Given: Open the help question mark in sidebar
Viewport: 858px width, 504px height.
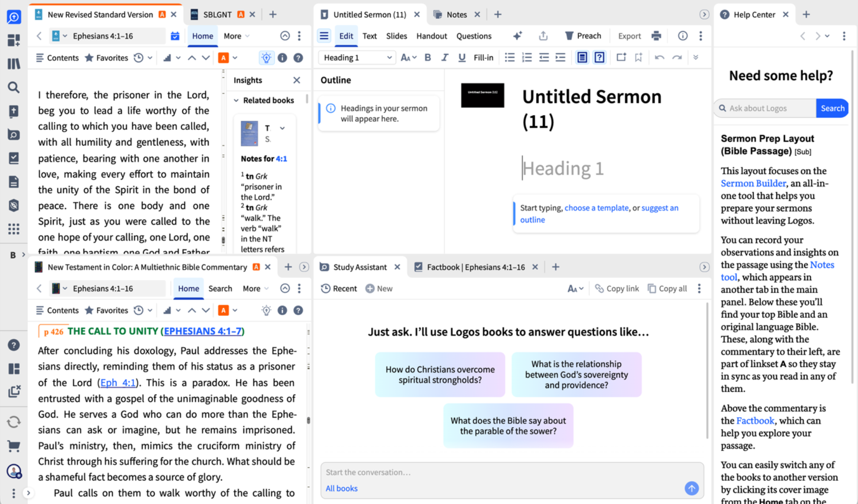Looking at the screenshot, I should [14, 345].
